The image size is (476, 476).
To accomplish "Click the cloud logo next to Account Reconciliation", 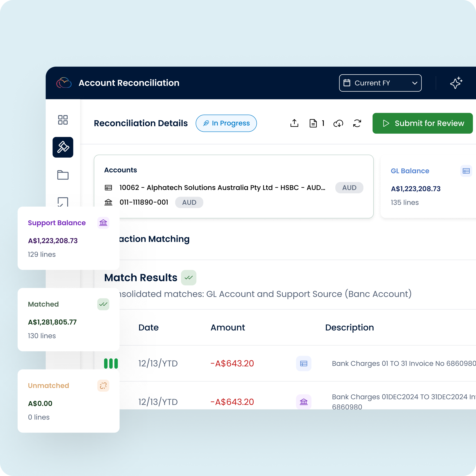I will pos(64,83).
